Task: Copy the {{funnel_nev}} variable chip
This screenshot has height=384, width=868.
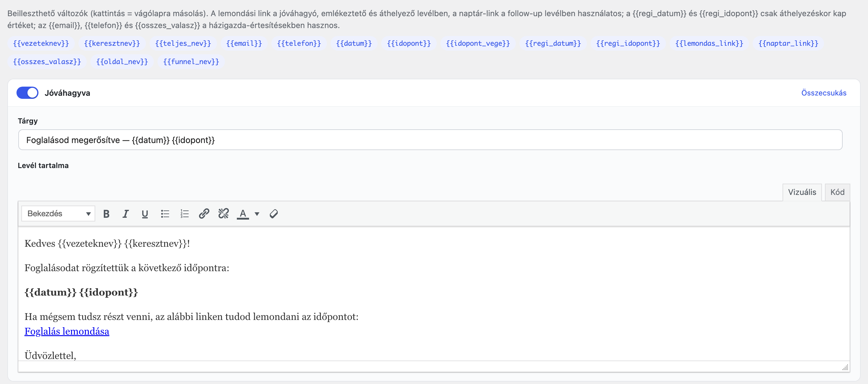Action: point(191,61)
